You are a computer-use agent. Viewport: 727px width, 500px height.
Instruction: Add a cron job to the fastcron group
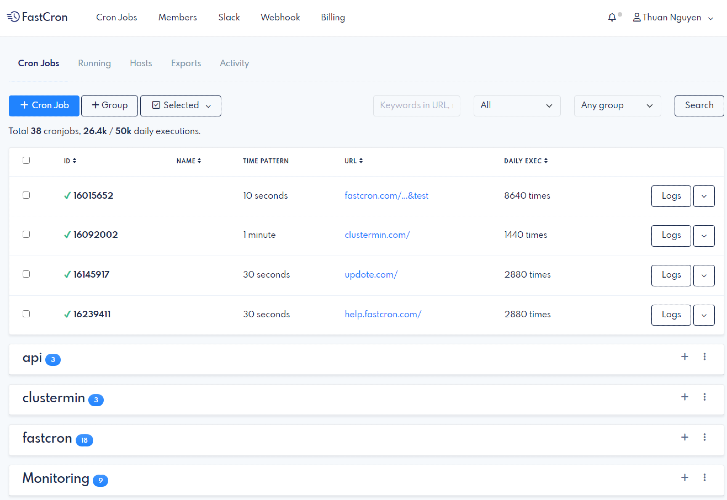684,437
